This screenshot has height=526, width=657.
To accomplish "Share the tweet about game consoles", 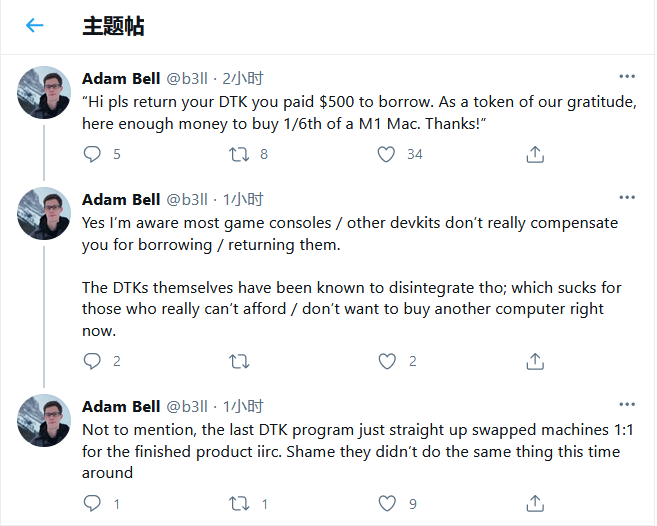I will point(534,361).
